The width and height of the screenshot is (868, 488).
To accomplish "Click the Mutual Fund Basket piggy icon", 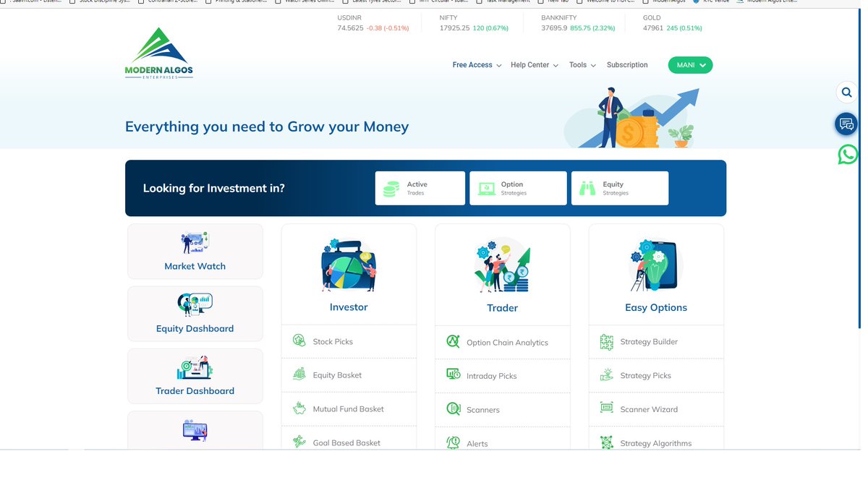I will [299, 408].
